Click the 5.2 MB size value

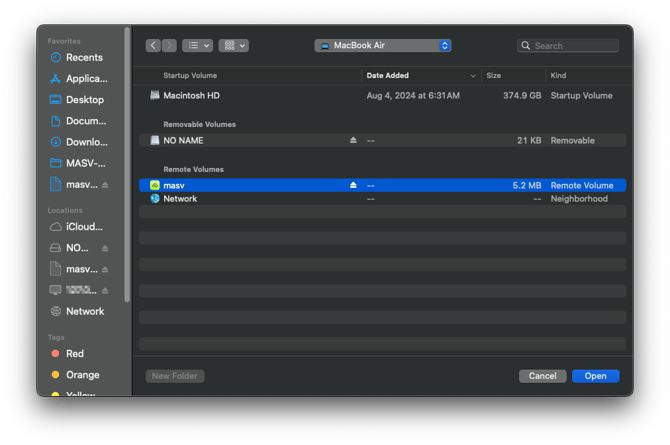526,185
